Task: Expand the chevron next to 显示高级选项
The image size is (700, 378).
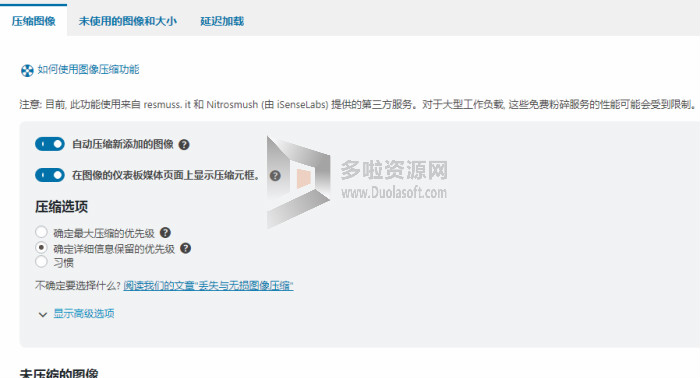Action: pyautogui.click(x=43, y=315)
